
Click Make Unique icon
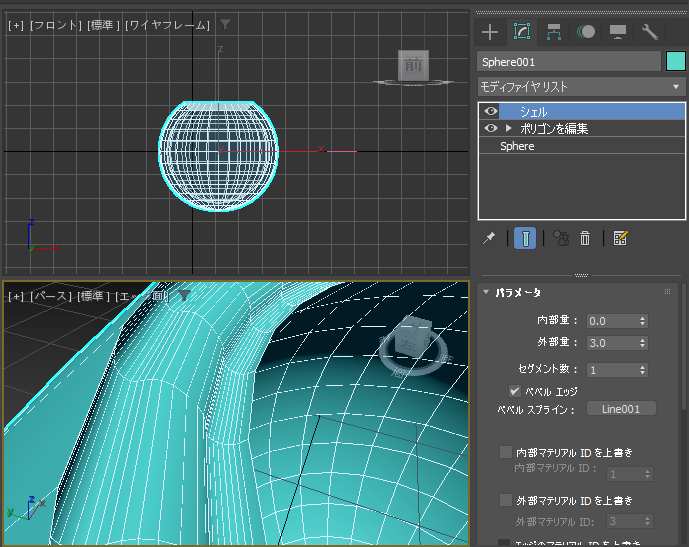tap(561, 239)
